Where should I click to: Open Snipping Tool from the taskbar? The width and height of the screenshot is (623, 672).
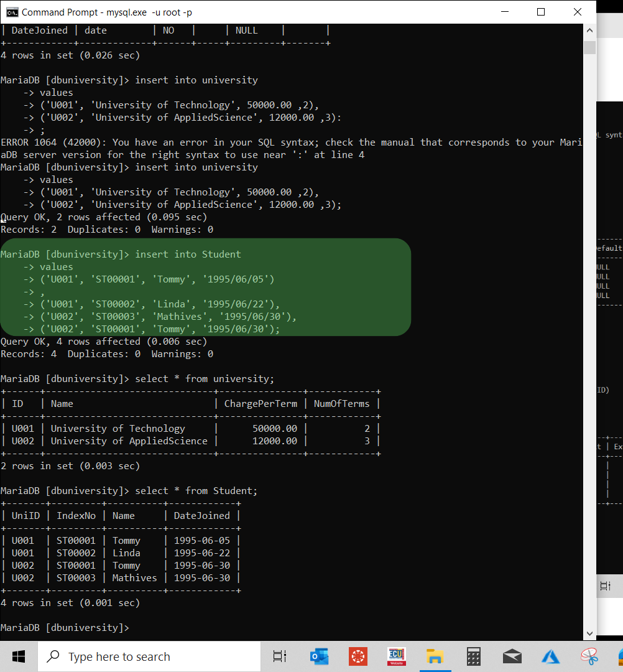click(x=589, y=656)
